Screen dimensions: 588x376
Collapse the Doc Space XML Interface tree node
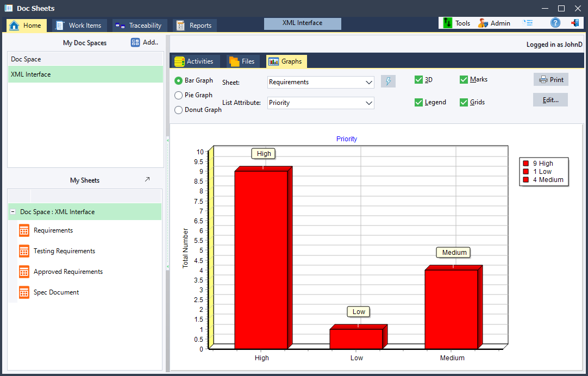[x=12, y=211]
